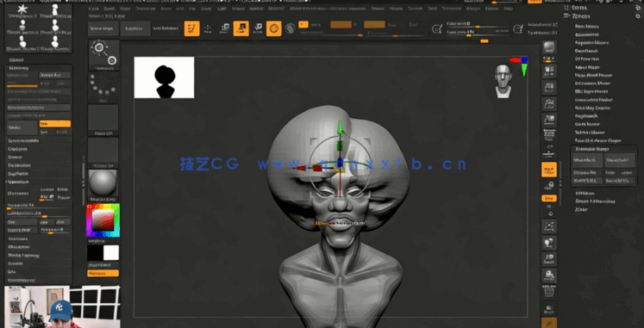644x328 pixels.
Task: Click the right shelf Move view icon
Action: point(549,243)
